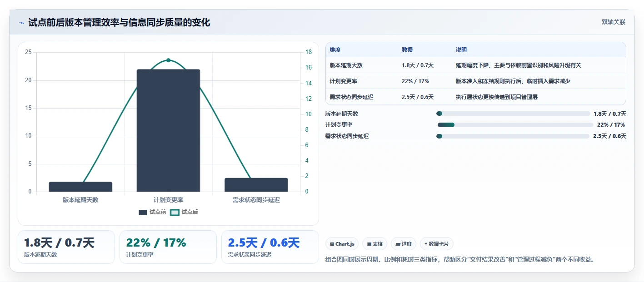Click the 计划变更率 x-axis label
Image resolution: width=644 pixels, height=282 pixels.
tap(168, 200)
